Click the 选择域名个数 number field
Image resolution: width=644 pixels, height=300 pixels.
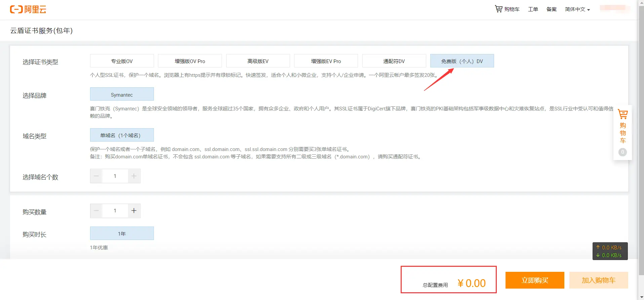tap(115, 176)
